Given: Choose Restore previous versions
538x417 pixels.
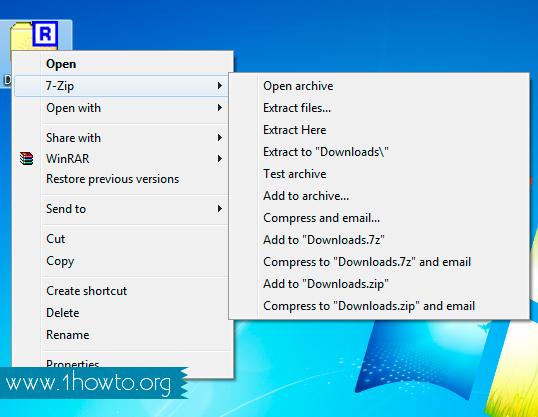Looking at the screenshot, I should tap(121, 179).
